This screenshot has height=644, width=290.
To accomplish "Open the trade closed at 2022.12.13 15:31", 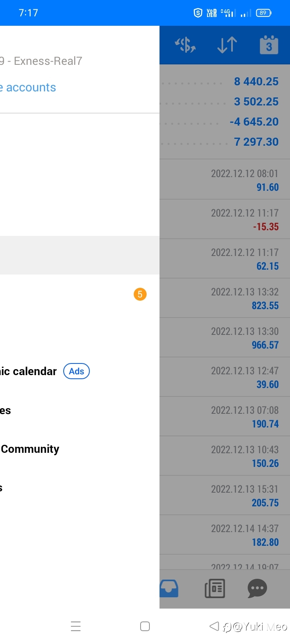I will [225, 495].
